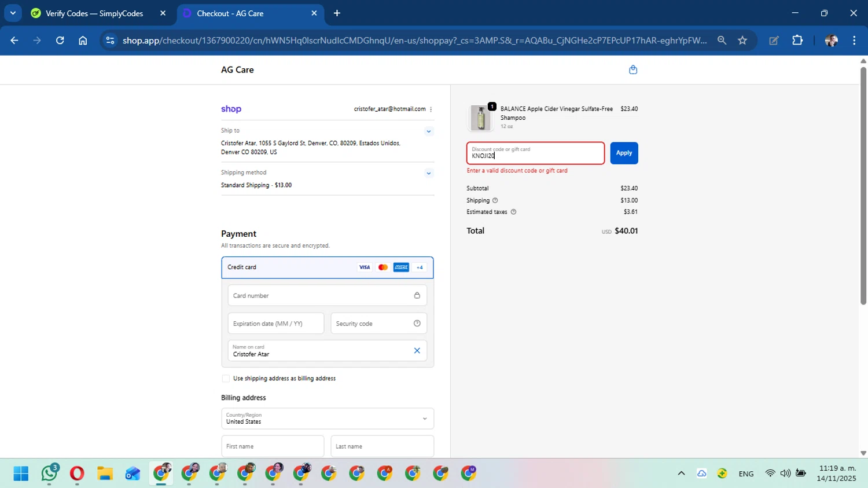This screenshot has height=488, width=868.
Task: Launch Opera browser from taskbar
Action: tap(77, 474)
